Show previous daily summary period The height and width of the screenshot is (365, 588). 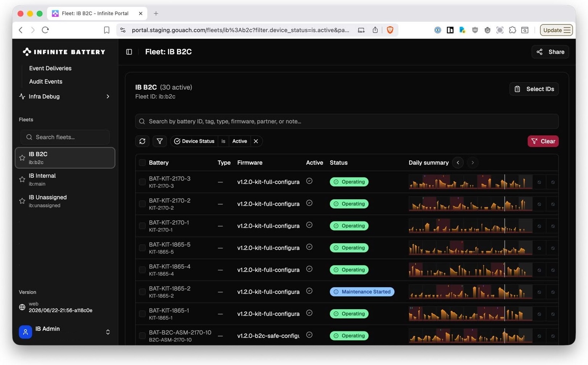(x=458, y=163)
